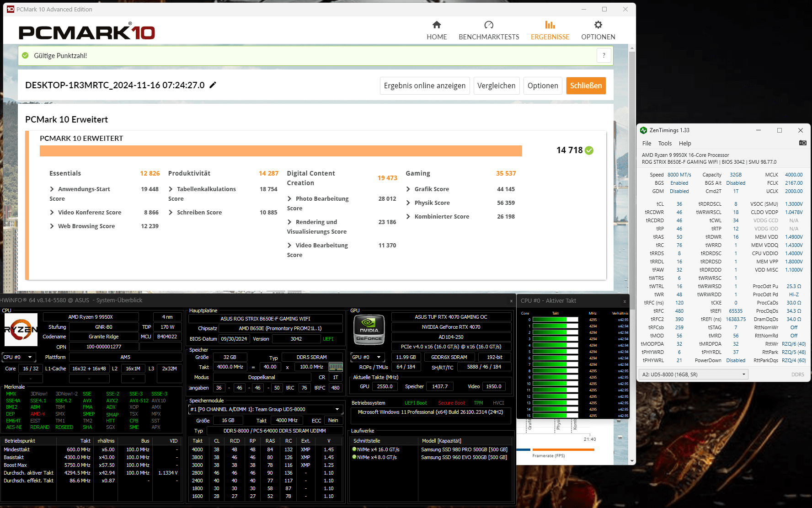The image size is (812, 508).
Task: Click the PCMark 10 title bar app icon
Action: (11, 9)
